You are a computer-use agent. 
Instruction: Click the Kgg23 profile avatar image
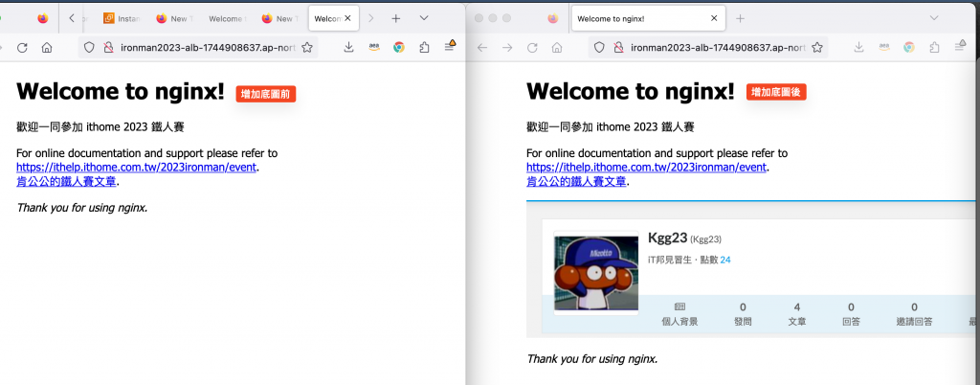click(596, 273)
